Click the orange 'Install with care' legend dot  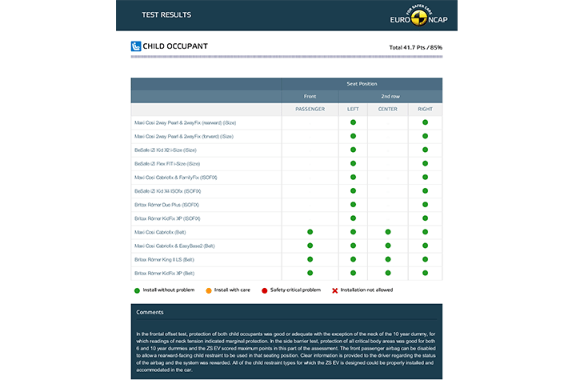pyautogui.click(x=208, y=290)
